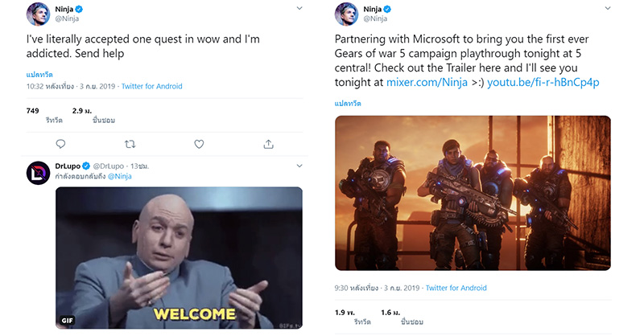Open the Gears 5 trailer image
The width and height of the screenshot is (644, 336).
click(473, 193)
